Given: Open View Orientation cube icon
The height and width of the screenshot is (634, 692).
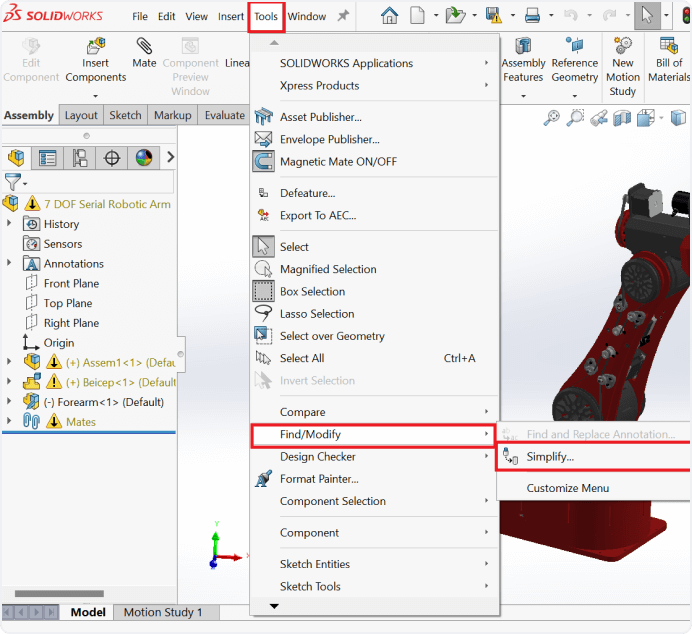Looking at the screenshot, I should click(x=646, y=118).
